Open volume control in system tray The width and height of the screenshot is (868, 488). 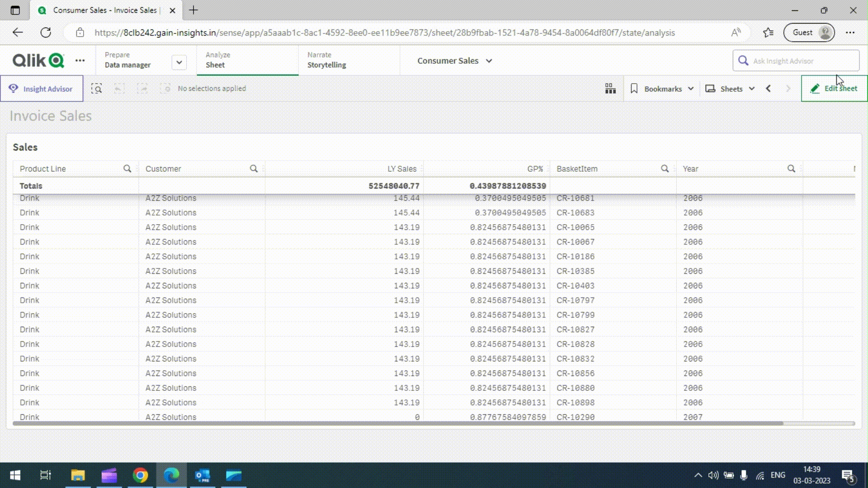coord(713,475)
